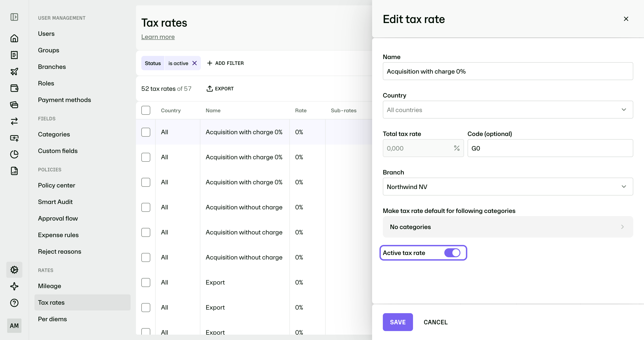Open the reimbursement money icon
This screenshot has width=644, height=340.
coord(14,138)
